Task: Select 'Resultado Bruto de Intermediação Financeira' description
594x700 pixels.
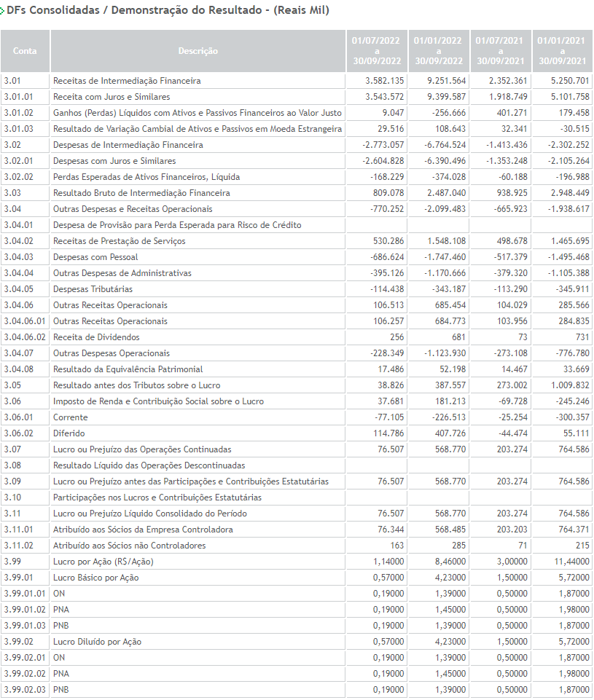Action: [x=141, y=193]
